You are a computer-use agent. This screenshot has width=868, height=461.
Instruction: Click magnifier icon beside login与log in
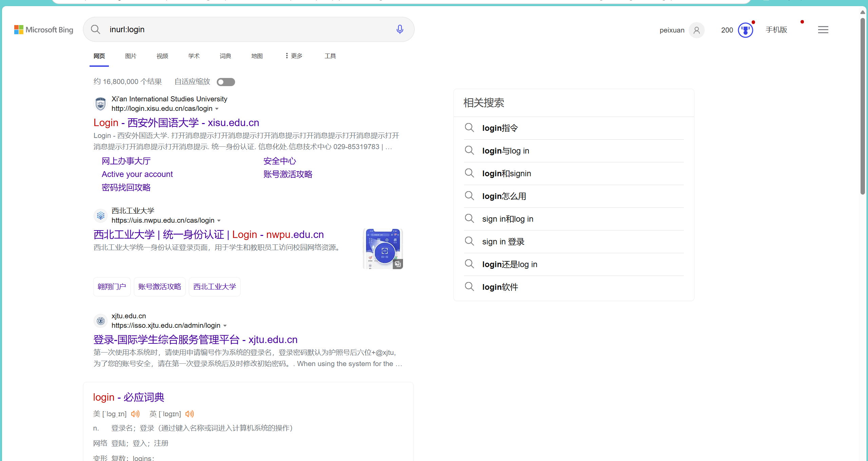tap(469, 151)
